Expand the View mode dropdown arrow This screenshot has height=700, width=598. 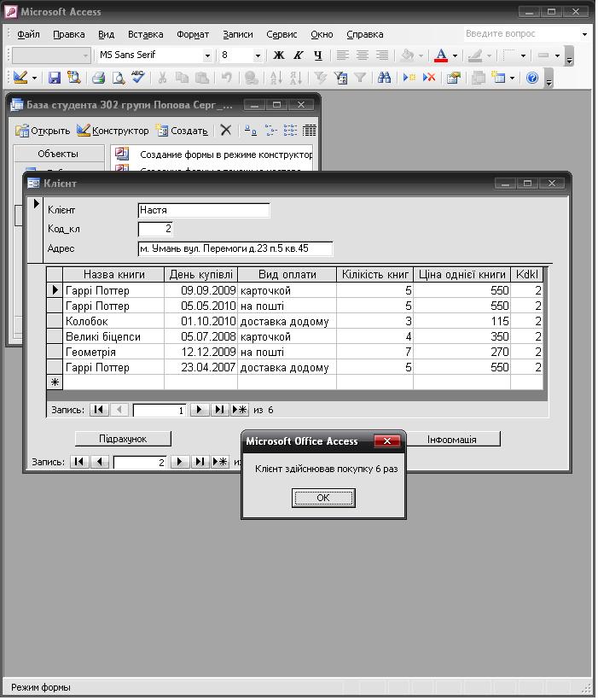click(34, 79)
